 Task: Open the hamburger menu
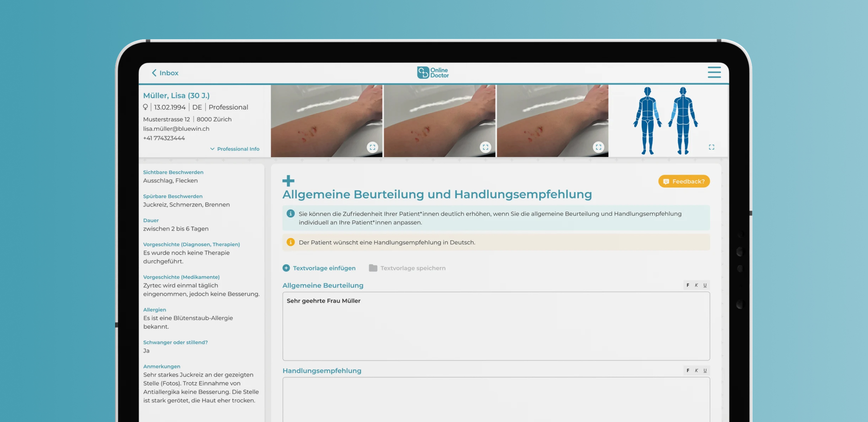(714, 72)
